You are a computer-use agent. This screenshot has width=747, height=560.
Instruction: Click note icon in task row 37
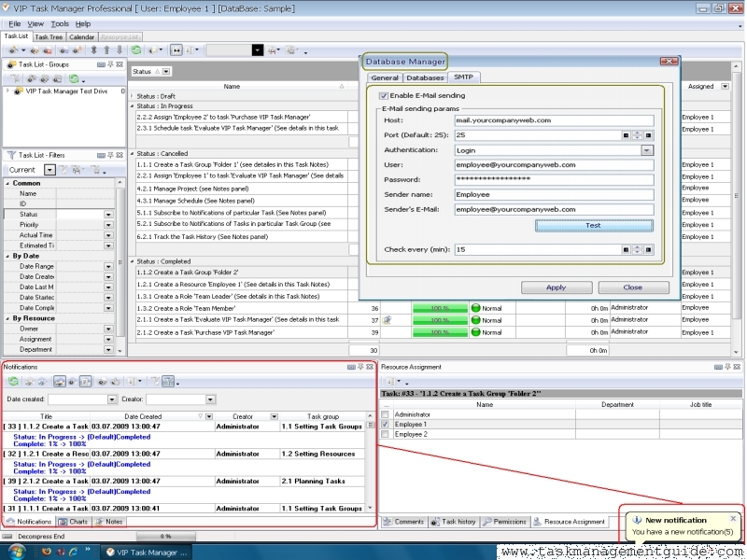pos(387,320)
